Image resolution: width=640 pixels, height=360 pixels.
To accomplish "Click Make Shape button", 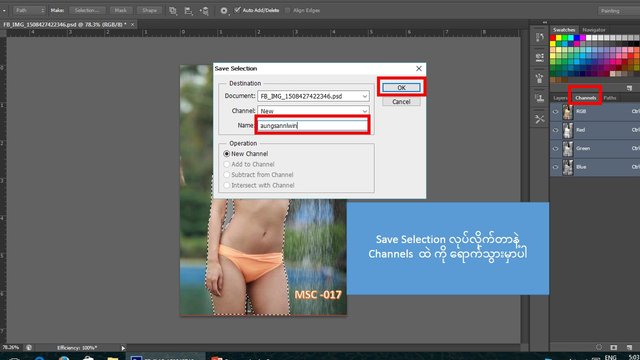I will coord(149,10).
